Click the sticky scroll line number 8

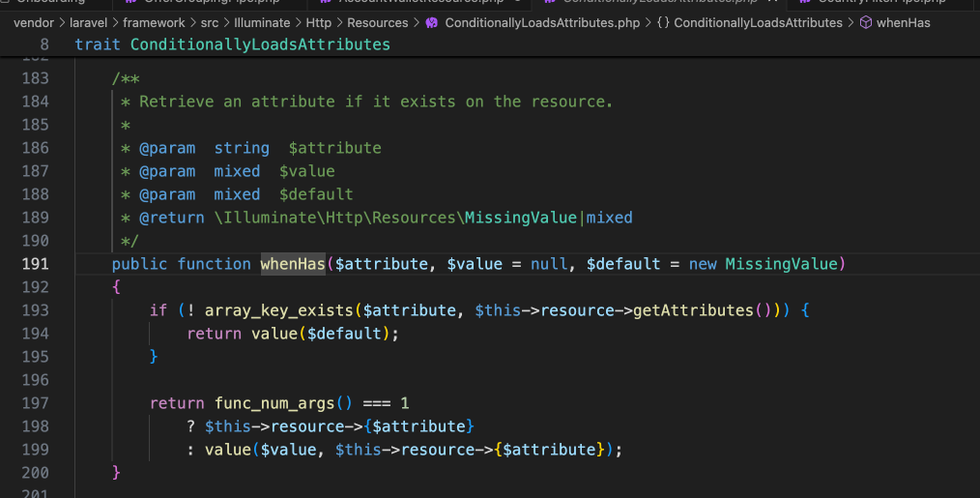pos(44,44)
